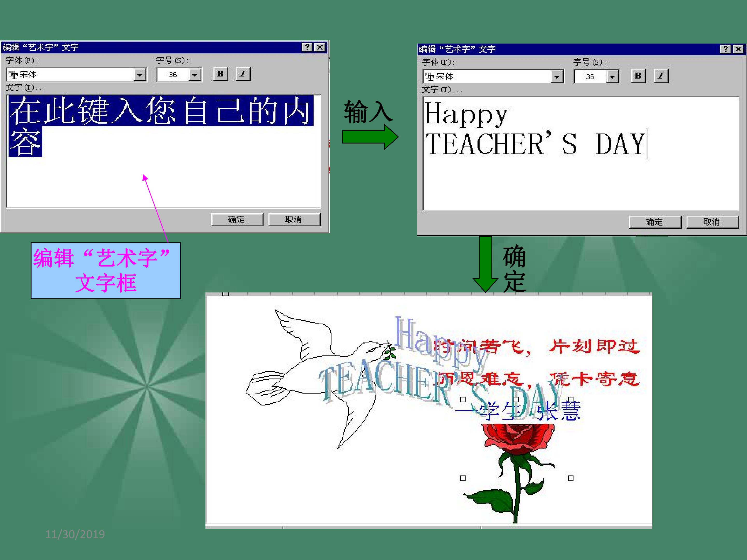The width and height of the screenshot is (747, 560).
Task: Click 取消 in the left dialog
Action: (x=294, y=220)
